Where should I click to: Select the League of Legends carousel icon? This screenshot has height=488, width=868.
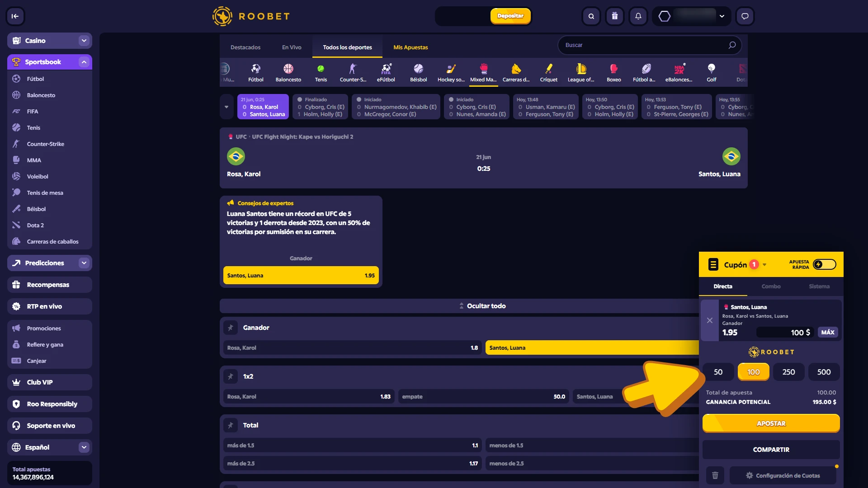tap(581, 73)
